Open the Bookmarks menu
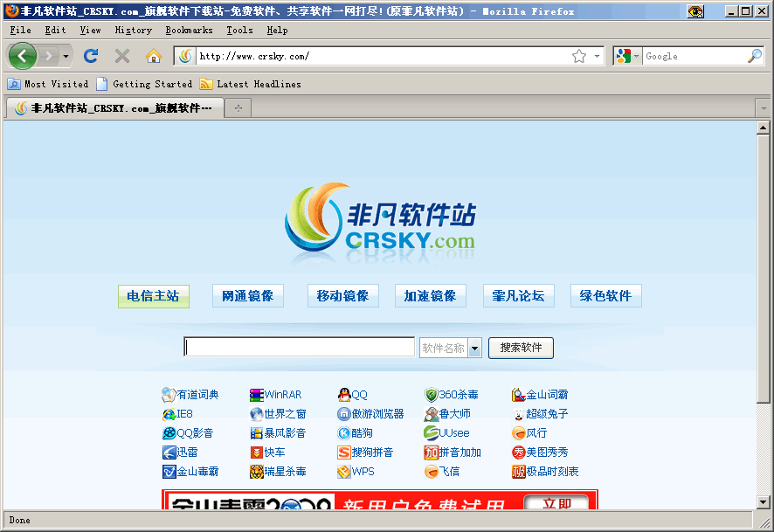The height and width of the screenshot is (532, 774). [189, 30]
